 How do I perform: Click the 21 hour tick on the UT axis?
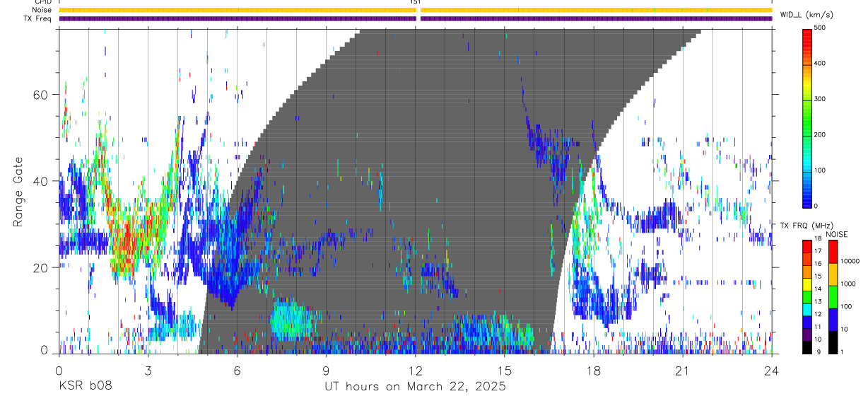(683, 370)
